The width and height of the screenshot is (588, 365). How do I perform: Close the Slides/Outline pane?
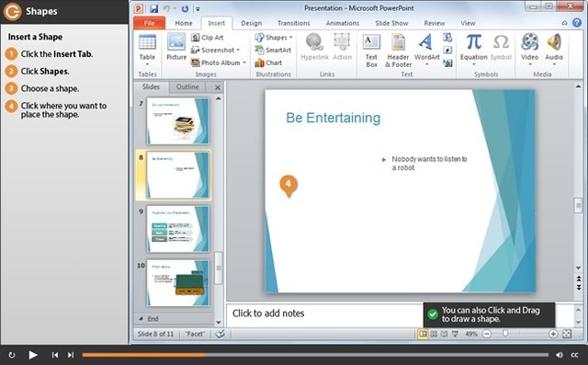218,87
